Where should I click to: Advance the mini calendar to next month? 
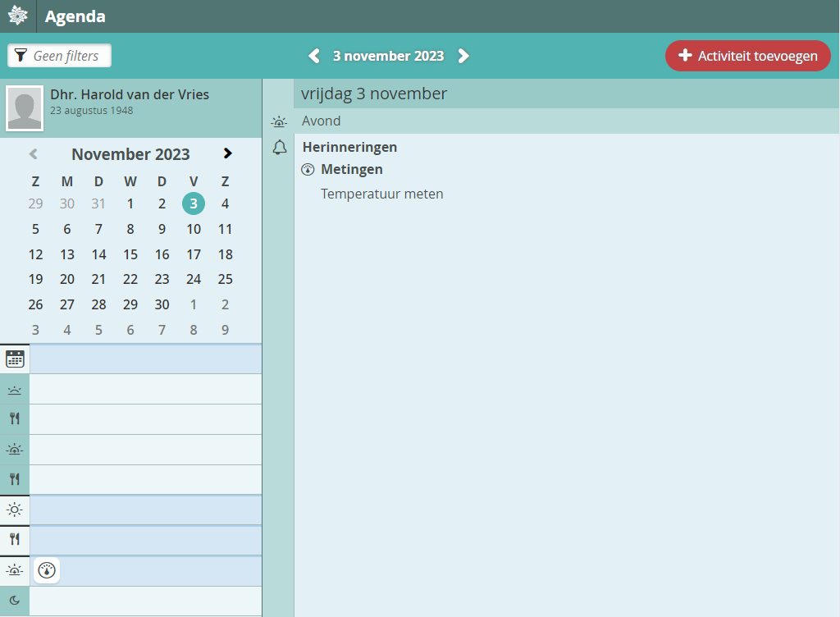click(x=227, y=153)
